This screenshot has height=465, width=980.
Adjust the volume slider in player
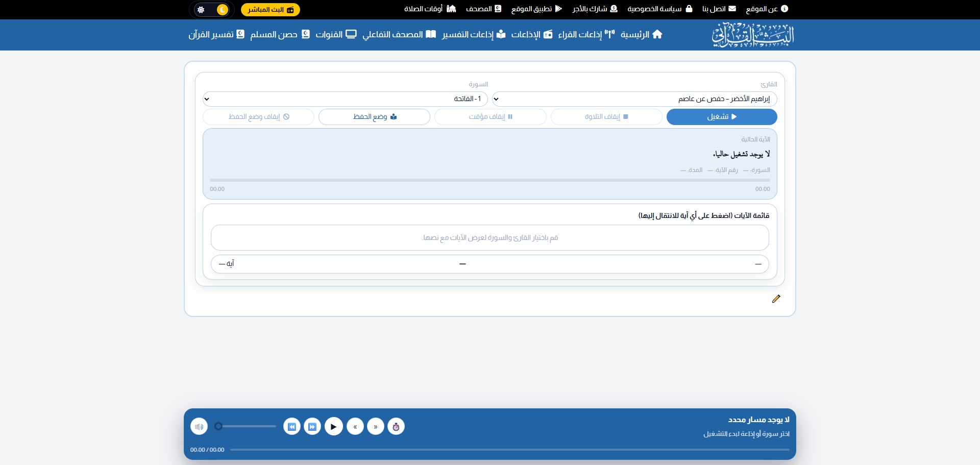tap(247, 426)
